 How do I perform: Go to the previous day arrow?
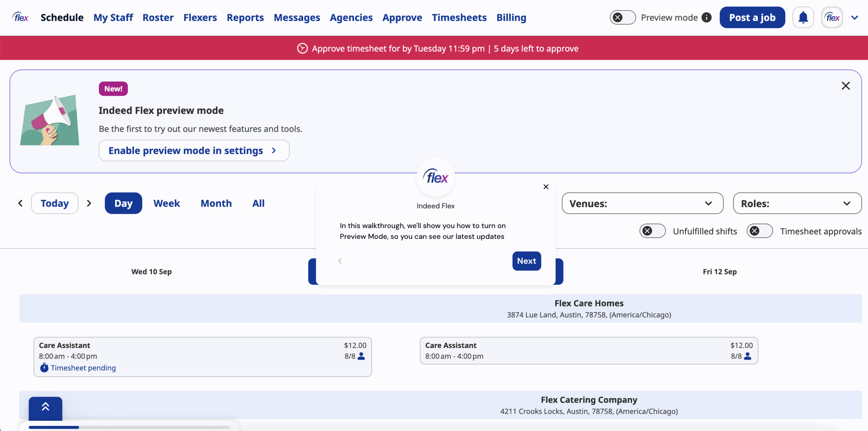click(x=20, y=203)
